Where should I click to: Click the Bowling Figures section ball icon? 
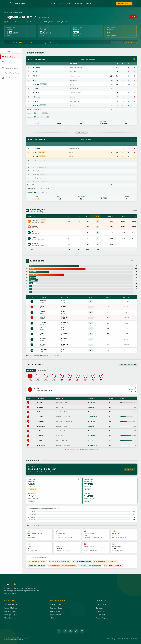click(x=27, y=211)
